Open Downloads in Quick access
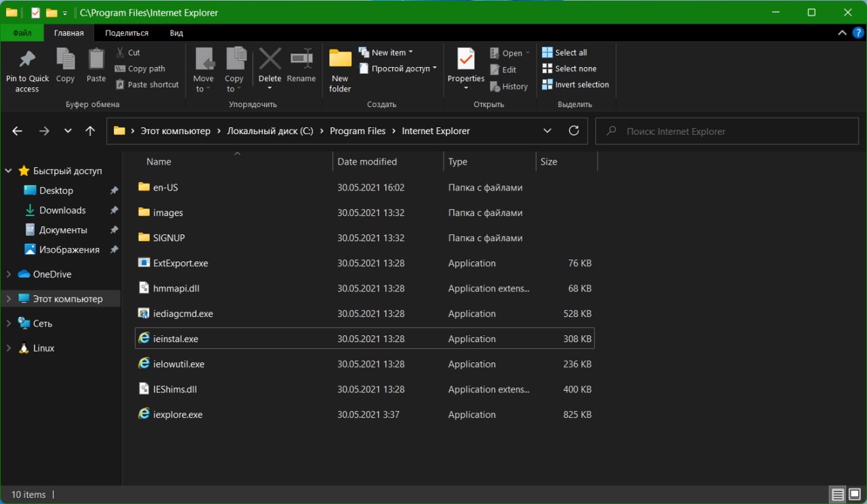867x504 pixels. pyautogui.click(x=62, y=210)
